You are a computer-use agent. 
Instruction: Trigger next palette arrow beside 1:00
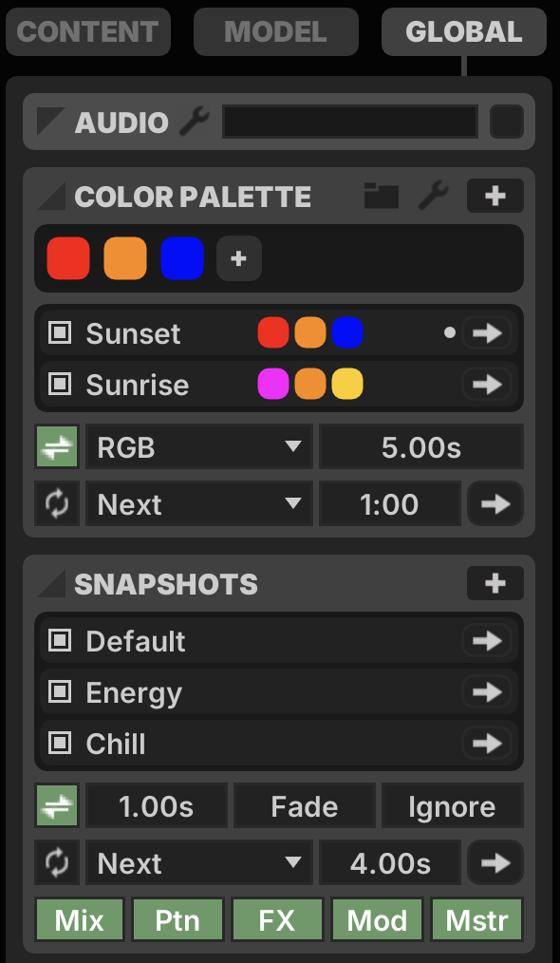click(x=495, y=504)
